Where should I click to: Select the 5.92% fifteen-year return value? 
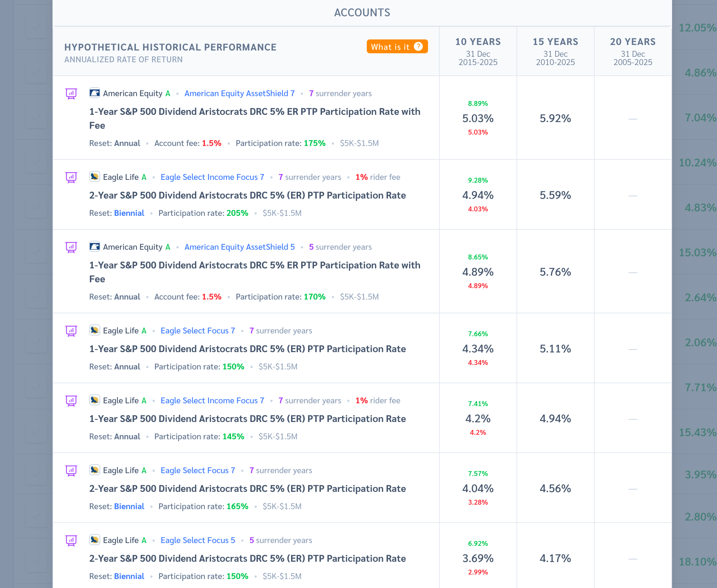tap(556, 118)
